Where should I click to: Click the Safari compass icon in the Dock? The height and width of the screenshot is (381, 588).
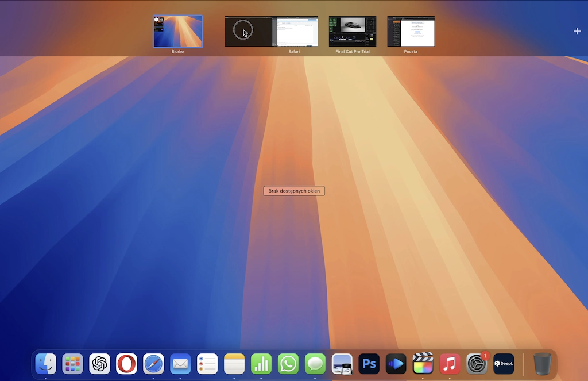[153, 364]
